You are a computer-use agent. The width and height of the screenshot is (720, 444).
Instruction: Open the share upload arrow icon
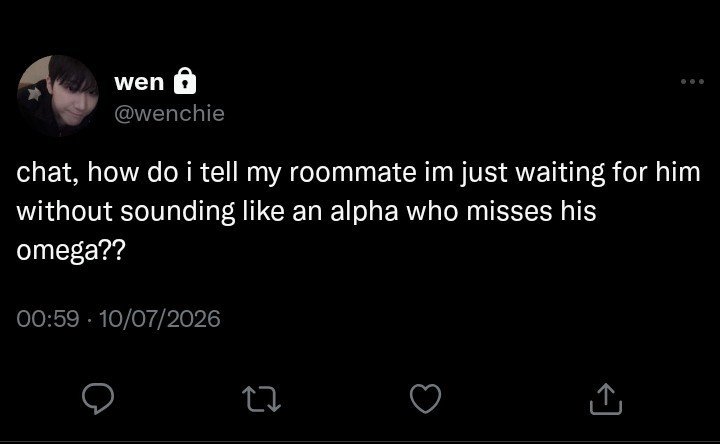tap(606, 399)
